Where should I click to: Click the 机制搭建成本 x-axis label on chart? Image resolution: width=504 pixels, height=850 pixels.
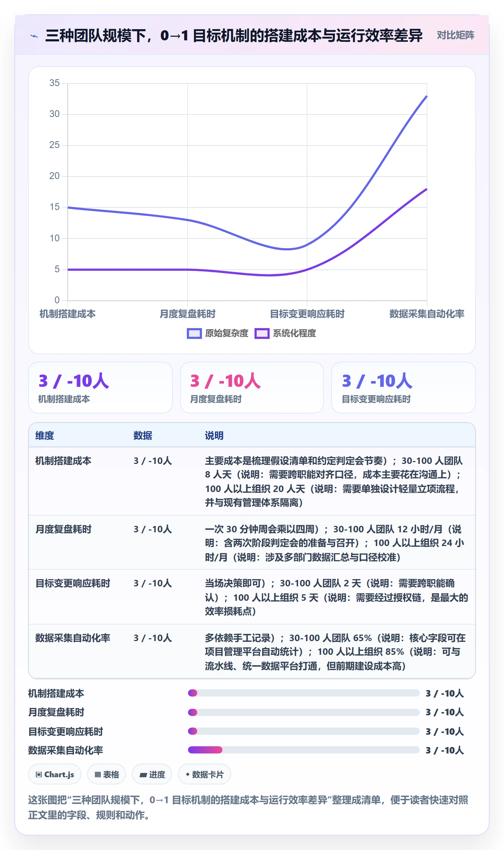pos(67,314)
